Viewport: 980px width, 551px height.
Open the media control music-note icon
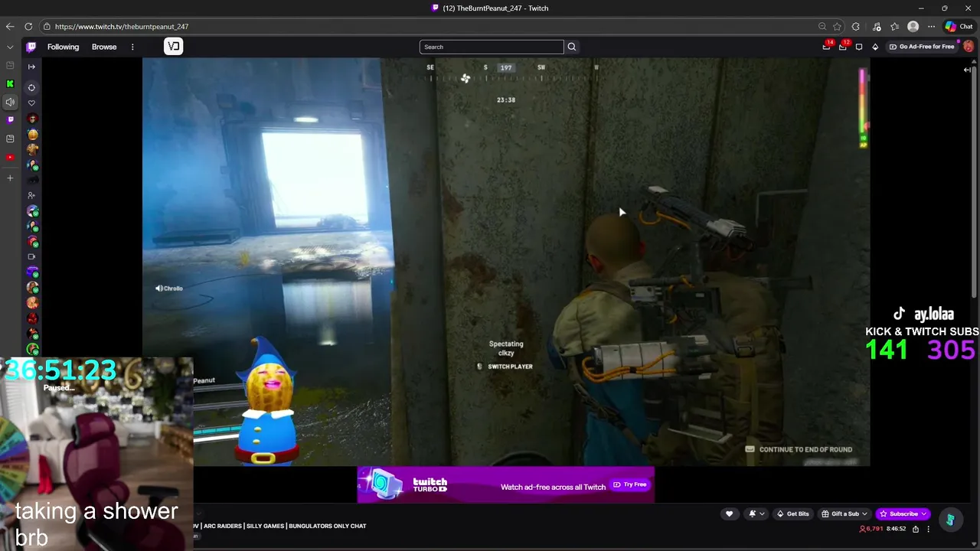(x=877, y=26)
